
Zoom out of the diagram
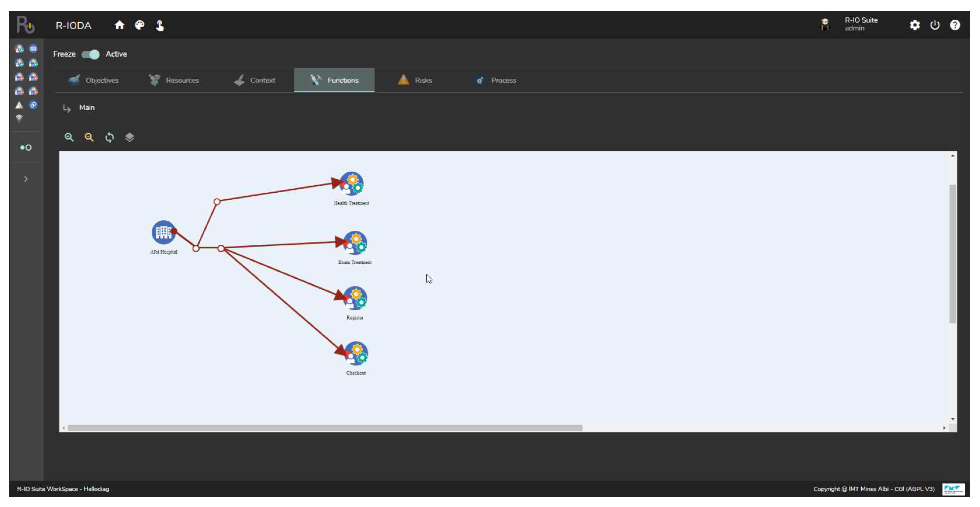click(x=89, y=137)
